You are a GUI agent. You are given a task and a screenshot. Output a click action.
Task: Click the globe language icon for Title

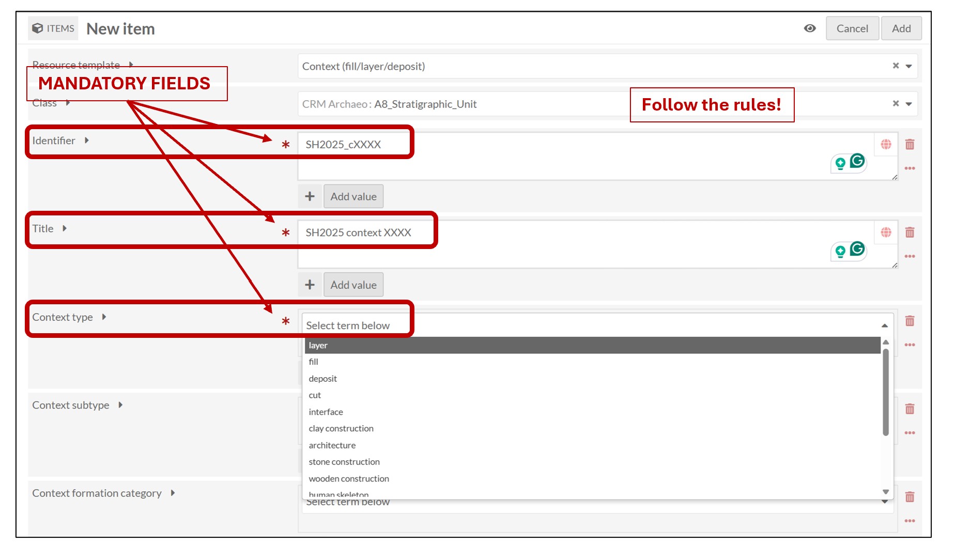tap(886, 232)
